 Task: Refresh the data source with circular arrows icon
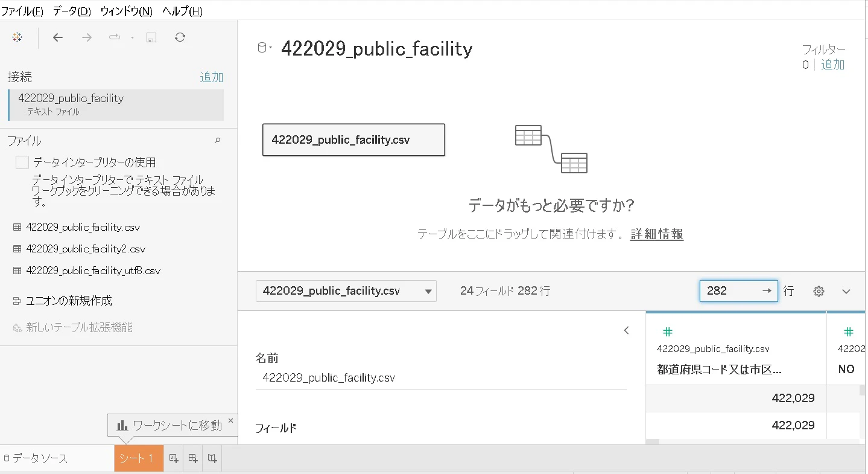(x=180, y=37)
